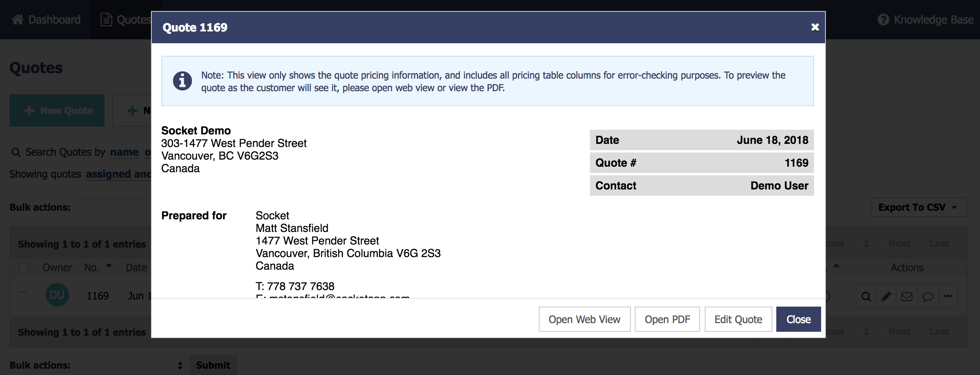Click the top pagination Next button
Image resolution: width=980 pixels, height=375 pixels.
tap(899, 244)
